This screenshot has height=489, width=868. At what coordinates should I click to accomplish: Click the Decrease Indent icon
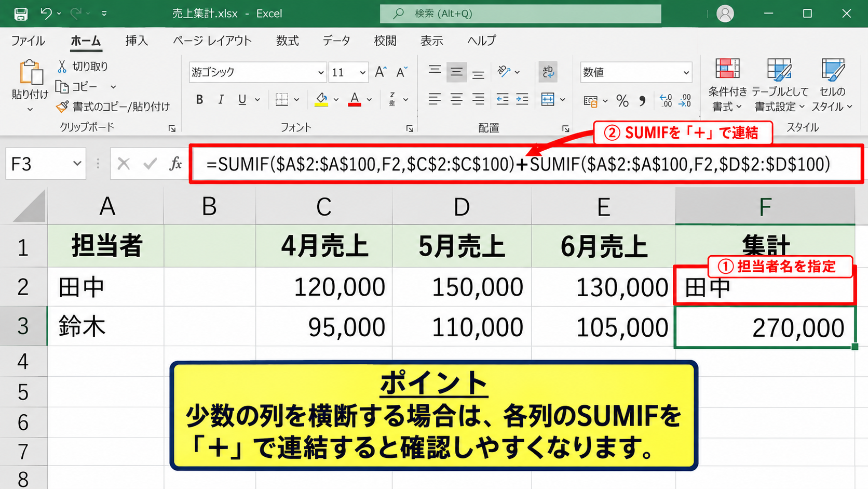point(502,99)
